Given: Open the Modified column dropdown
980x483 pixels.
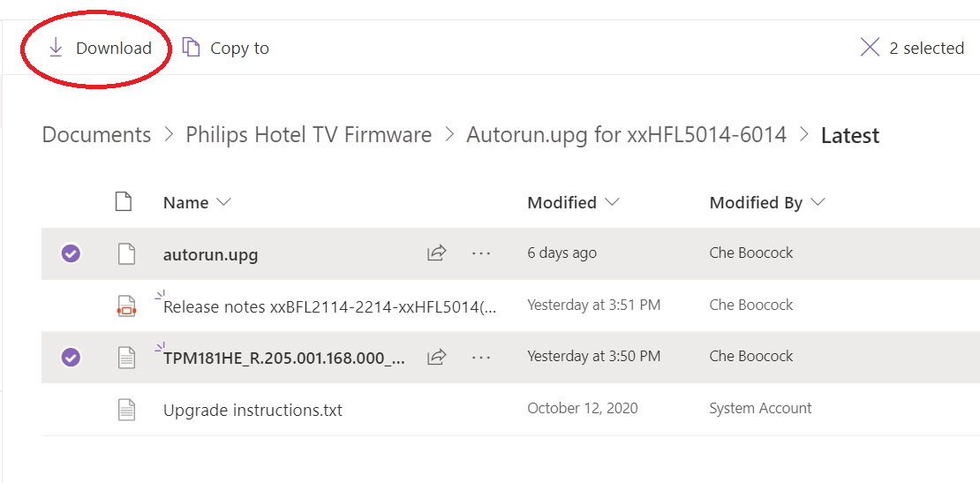Looking at the screenshot, I should click(x=612, y=202).
